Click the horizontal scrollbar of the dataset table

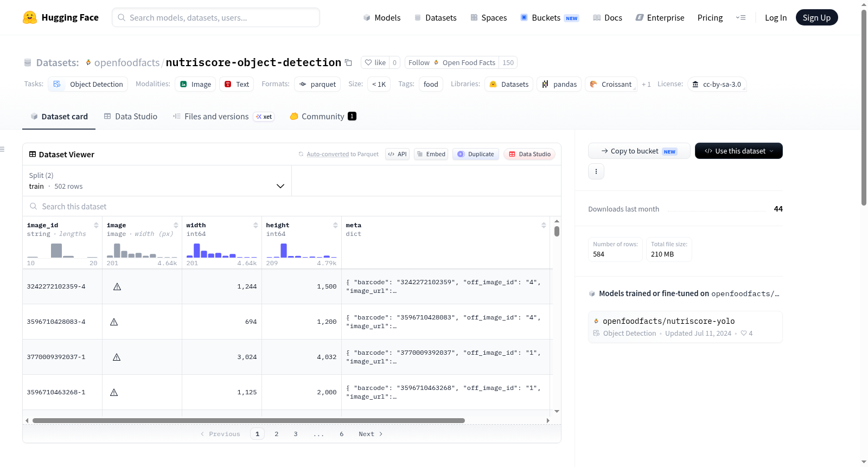point(248,420)
